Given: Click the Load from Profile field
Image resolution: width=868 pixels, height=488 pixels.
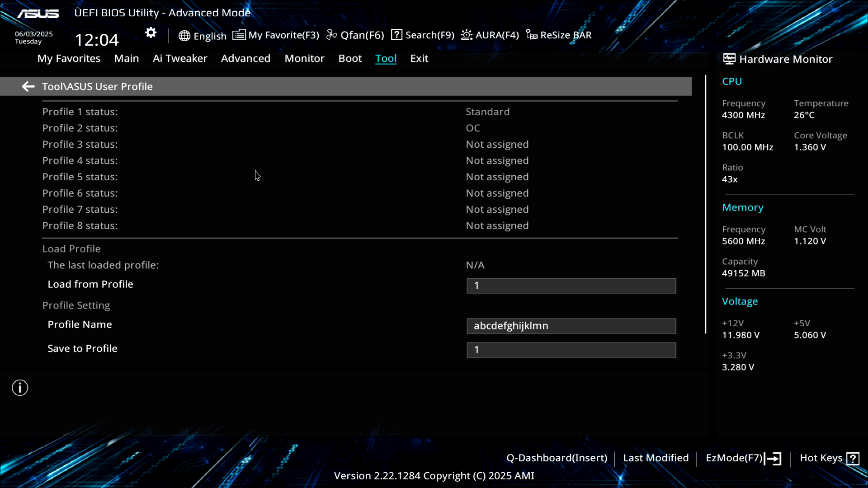Looking at the screenshot, I should tap(571, 286).
